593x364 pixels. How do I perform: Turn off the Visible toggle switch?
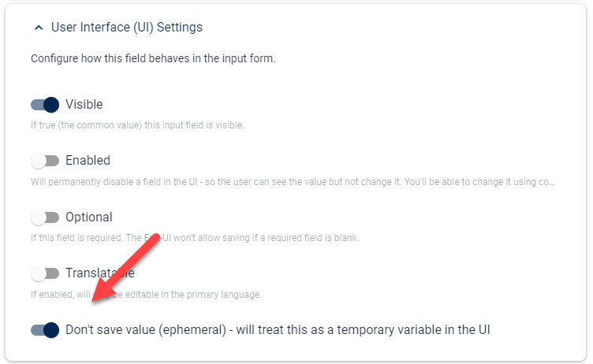pos(45,105)
